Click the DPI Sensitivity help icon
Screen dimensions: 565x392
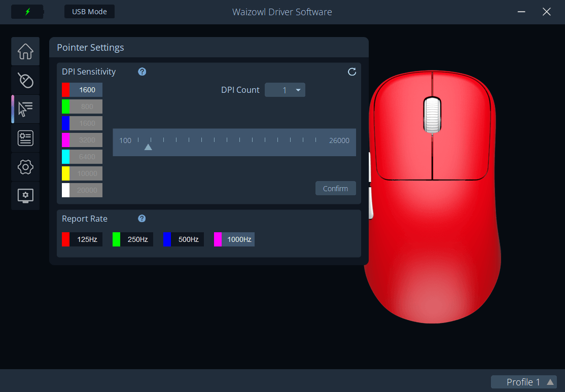point(142,72)
